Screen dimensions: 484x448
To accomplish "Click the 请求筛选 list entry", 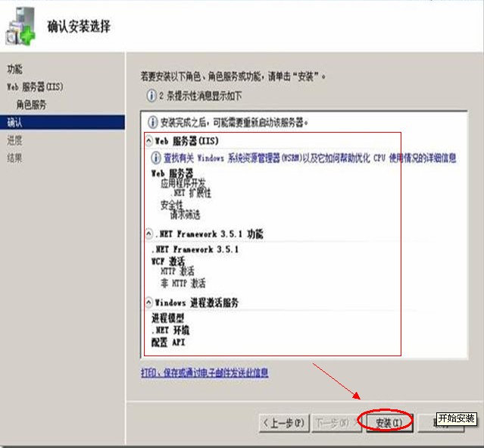I will tap(186, 215).
